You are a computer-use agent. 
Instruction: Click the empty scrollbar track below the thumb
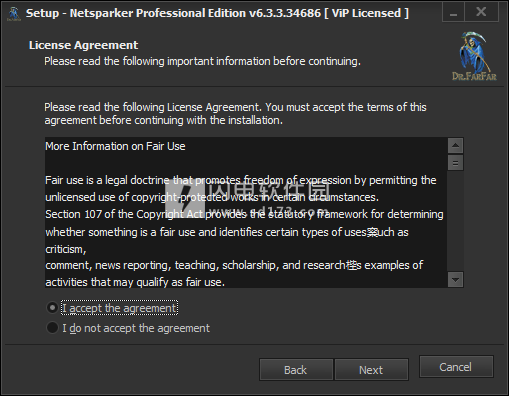(x=455, y=221)
